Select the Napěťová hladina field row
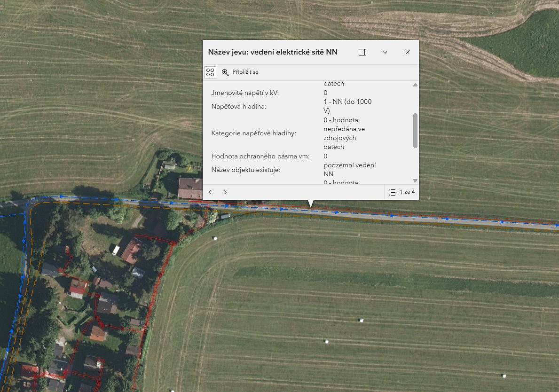 (308, 106)
